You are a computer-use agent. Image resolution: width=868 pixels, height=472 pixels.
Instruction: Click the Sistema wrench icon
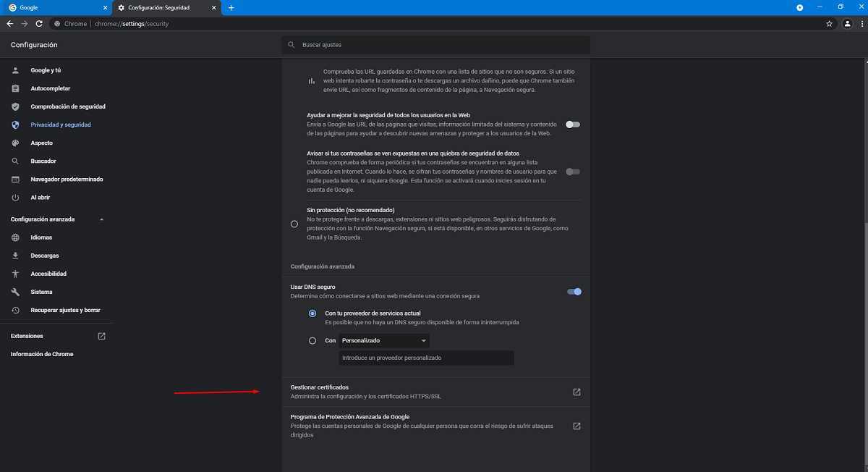tap(15, 292)
